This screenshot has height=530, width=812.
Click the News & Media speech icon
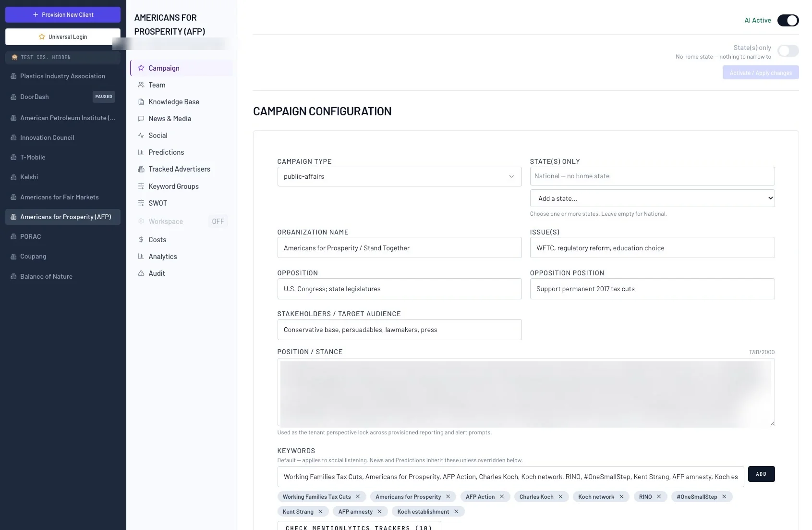tap(141, 119)
